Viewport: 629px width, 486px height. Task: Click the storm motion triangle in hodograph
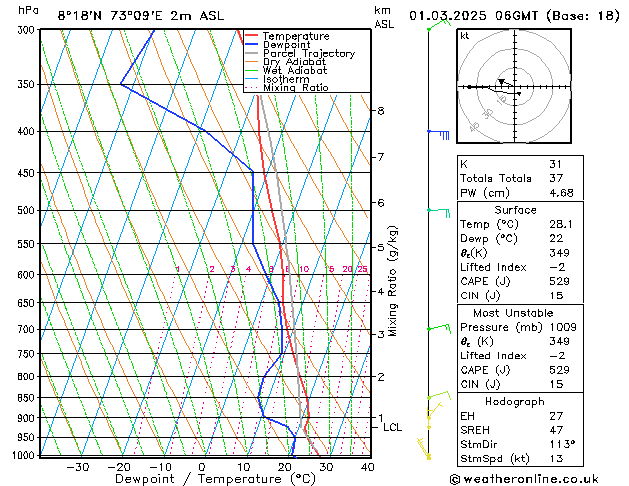tap(501, 82)
